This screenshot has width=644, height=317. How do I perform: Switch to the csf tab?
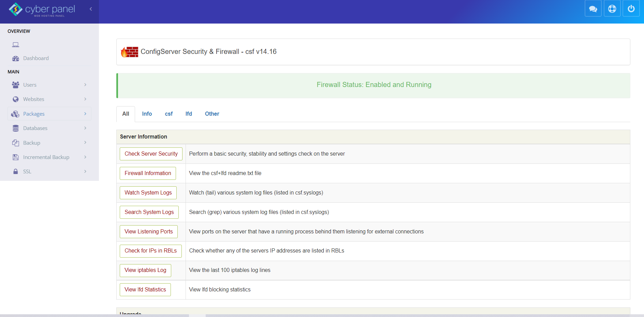(169, 114)
